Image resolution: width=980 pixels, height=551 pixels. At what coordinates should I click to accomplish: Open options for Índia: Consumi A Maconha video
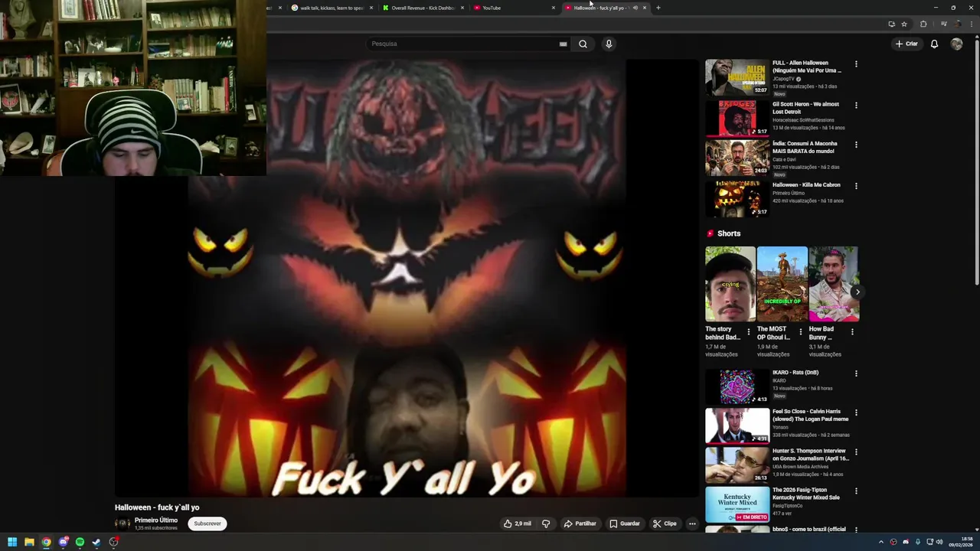coord(856,145)
